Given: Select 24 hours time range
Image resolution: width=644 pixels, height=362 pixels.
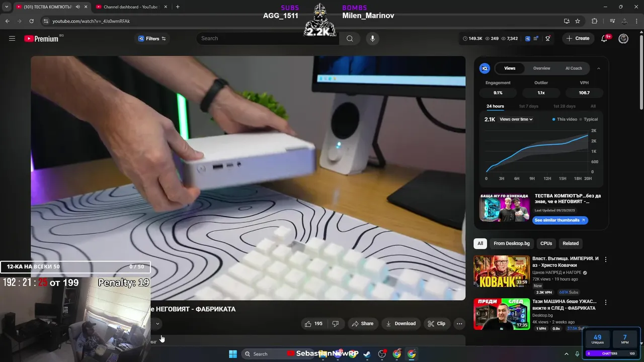Looking at the screenshot, I should (495, 106).
